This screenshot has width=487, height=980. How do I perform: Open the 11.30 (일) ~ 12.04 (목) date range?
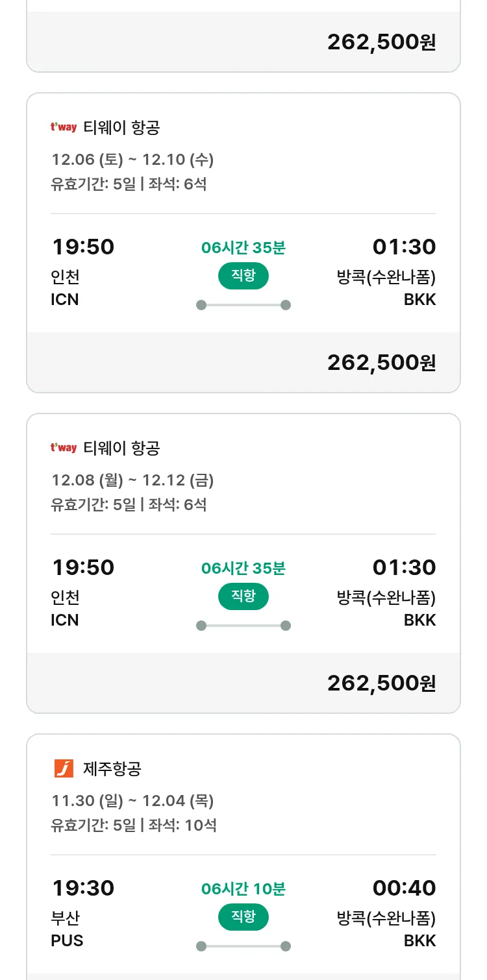coord(132,801)
